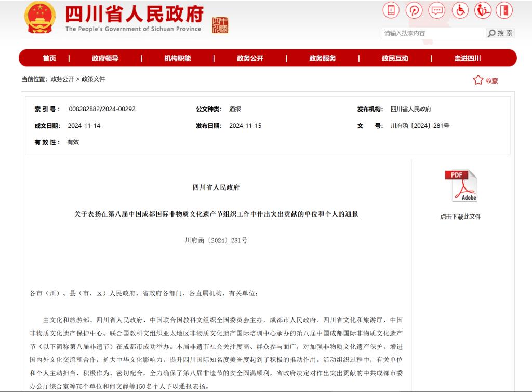Image resolution: width=532 pixels, height=392 pixels.
Task: Click the elderly care mode icon
Action: click(x=483, y=10)
